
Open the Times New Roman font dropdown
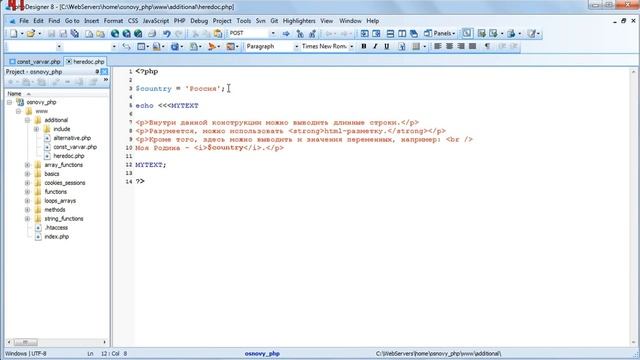point(351,47)
